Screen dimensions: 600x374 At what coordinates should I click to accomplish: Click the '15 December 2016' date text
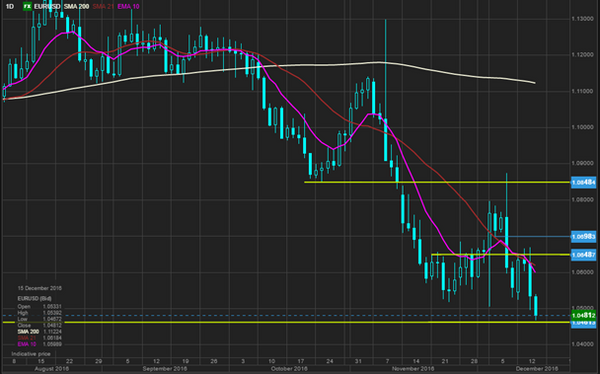[39, 288]
